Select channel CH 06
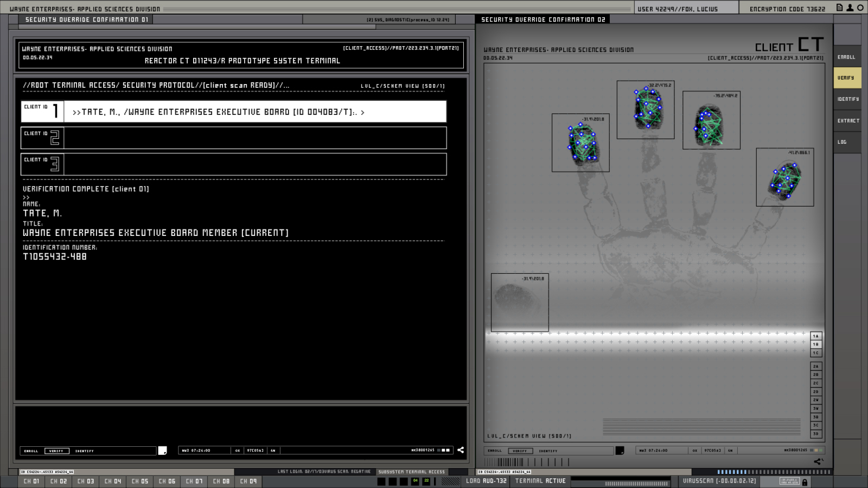Screen dimensions: 868x488 167,481
